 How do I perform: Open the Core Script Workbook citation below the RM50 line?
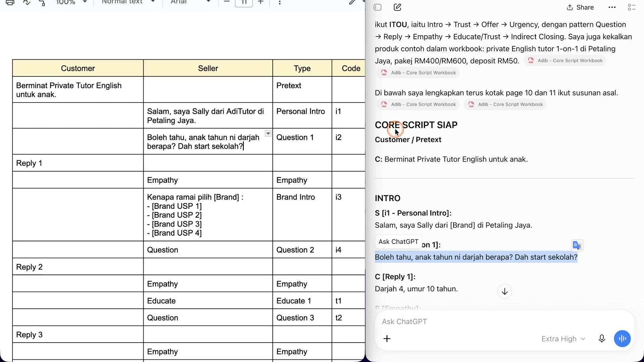(x=418, y=73)
